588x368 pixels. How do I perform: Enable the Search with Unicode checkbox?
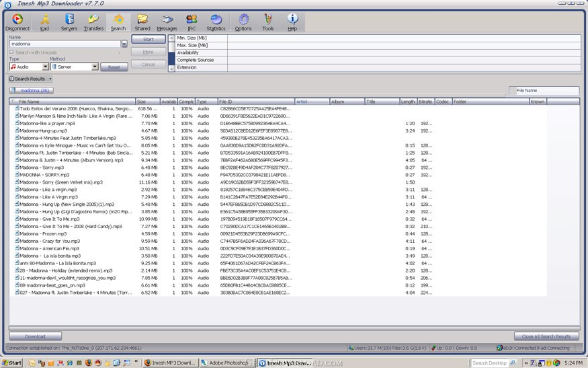click(x=11, y=52)
